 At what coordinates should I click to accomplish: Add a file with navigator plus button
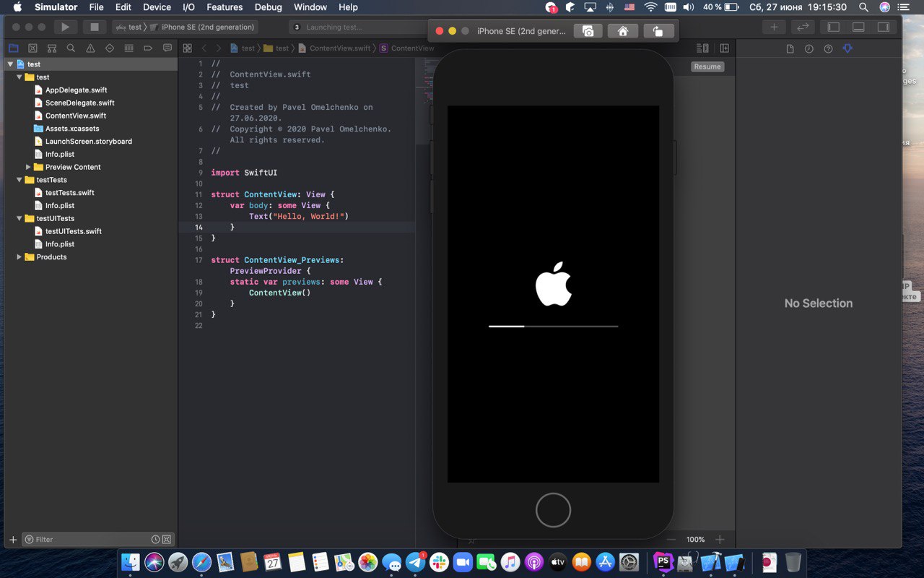pyautogui.click(x=12, y=540)
